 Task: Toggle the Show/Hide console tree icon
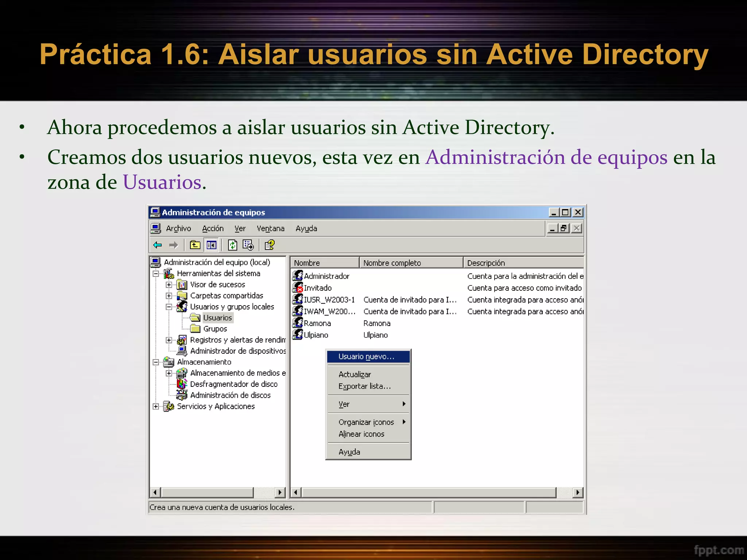click(211, 245)
